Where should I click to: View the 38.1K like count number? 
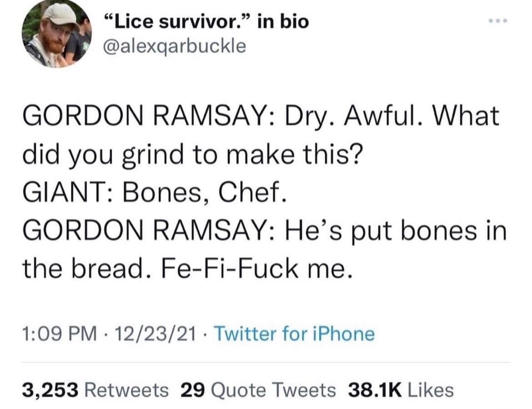(x=375, y=389)
